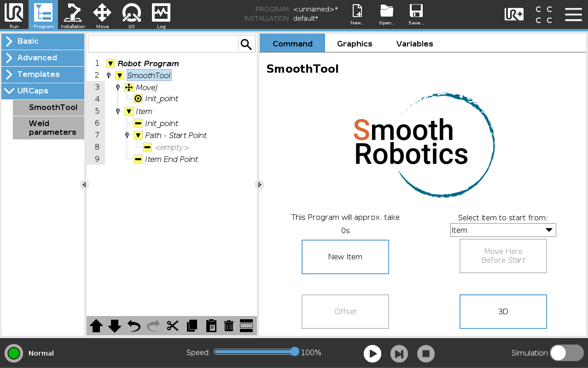Select the Init_point node under Item
588x368 pixels.
(x=162, y=123)
